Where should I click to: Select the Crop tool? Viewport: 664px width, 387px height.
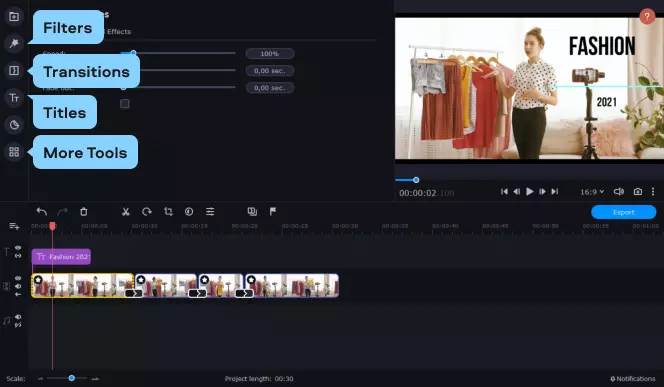[x=168, y=211]
